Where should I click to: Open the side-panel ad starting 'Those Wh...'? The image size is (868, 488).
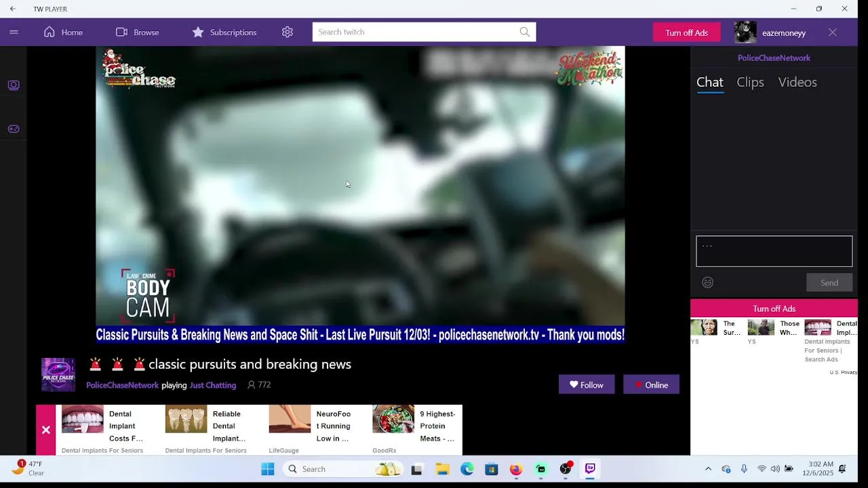(x=774, y=331)
